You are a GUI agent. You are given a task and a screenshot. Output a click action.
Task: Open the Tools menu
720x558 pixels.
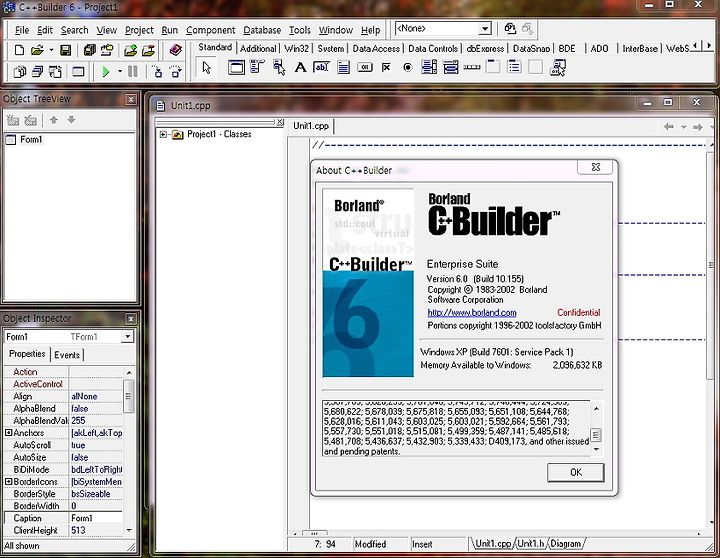click(299, 30)
